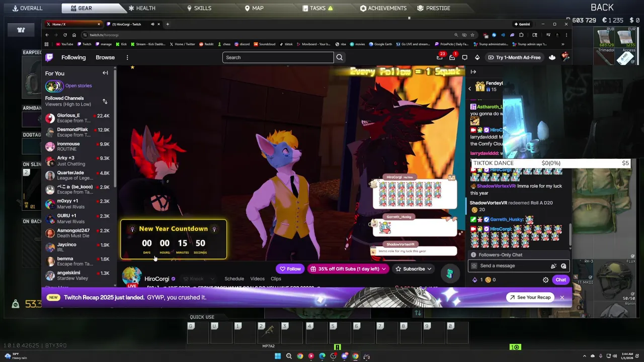Open the channel Schedule tab
The height and width of the screenshot is (362, 644).
click(x=234, y=279)
